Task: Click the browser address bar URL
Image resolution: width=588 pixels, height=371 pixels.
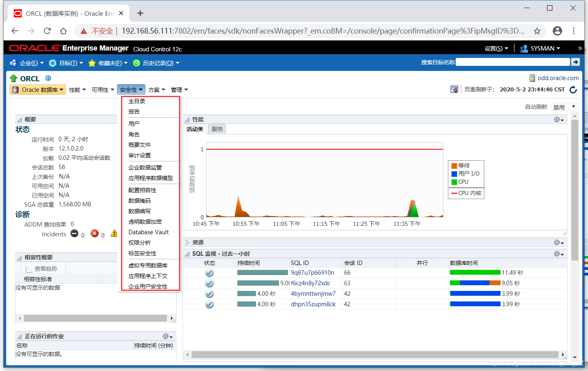Action: (x=323, y=31)
